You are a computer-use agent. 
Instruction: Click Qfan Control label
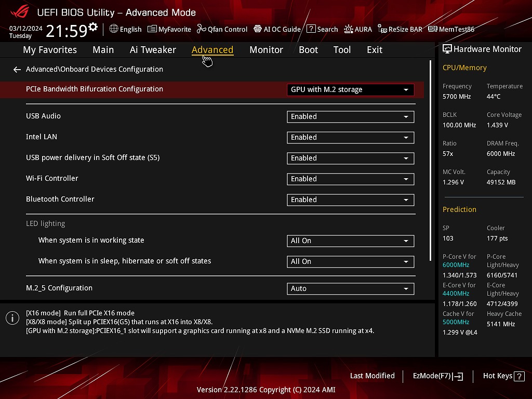point(228,29)
